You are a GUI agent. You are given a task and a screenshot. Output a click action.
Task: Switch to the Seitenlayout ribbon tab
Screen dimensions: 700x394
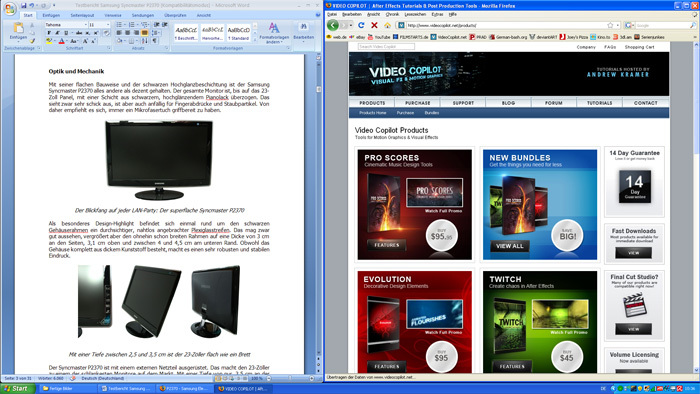coord(83,15)
